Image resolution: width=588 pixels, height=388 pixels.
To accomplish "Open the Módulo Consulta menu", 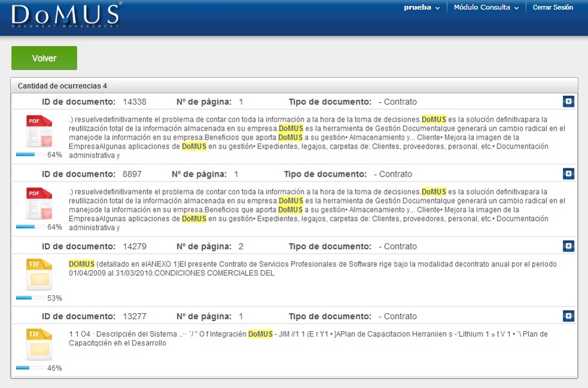I will [486, 8].
